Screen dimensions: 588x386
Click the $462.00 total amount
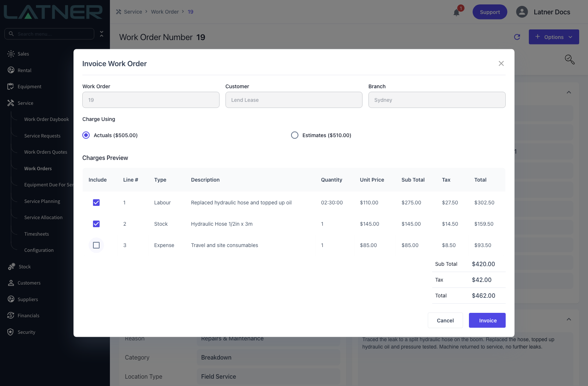pos(484,296)
